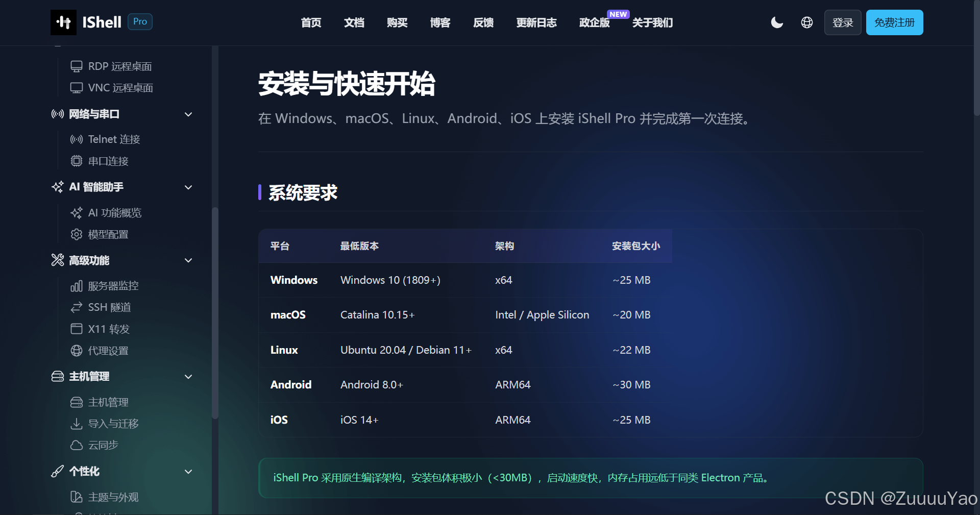Click the 主题与外观 palette icon
Viewport: 980px width, 515px height.
pos(77,497)
